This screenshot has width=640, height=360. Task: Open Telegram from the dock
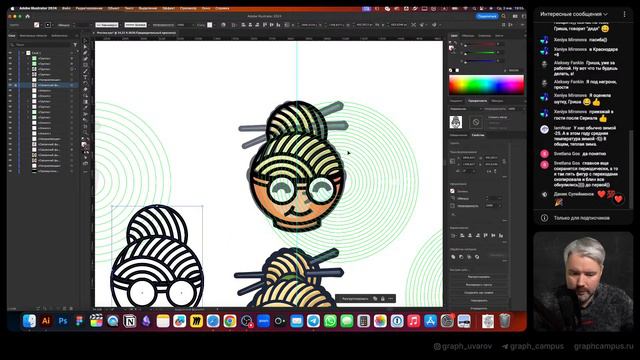coord(313,321)
